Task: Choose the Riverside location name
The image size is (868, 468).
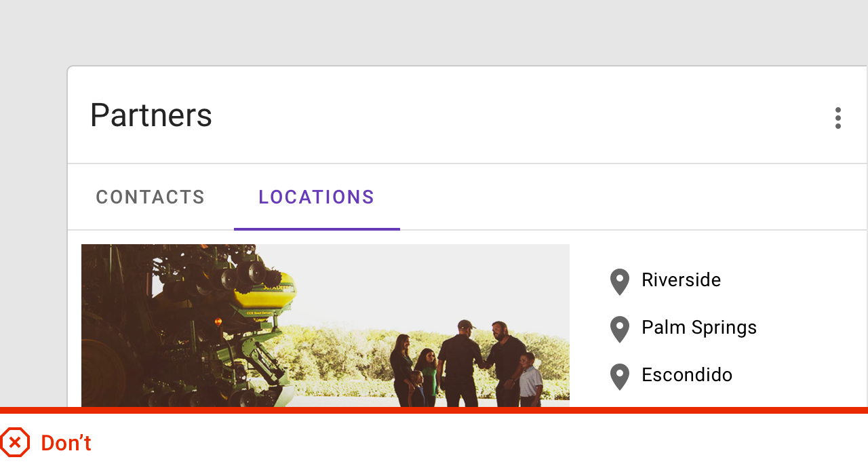Action: pos(681,280)
